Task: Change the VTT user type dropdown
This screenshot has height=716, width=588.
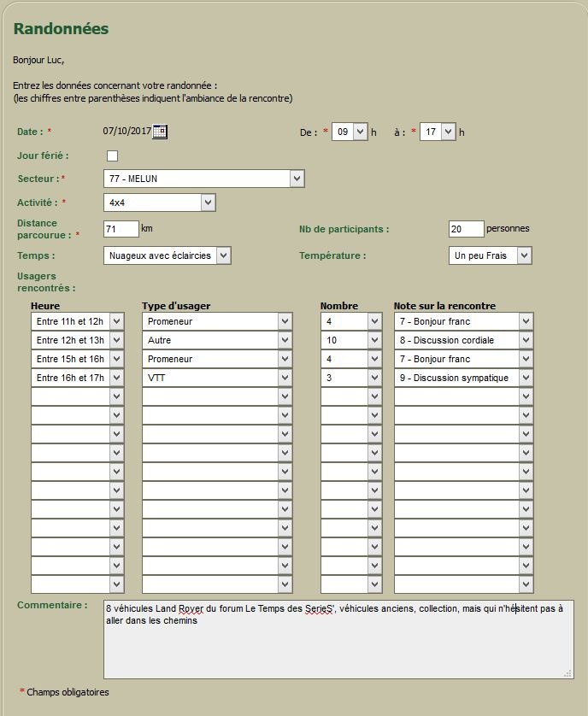Action: pos(217,378)
